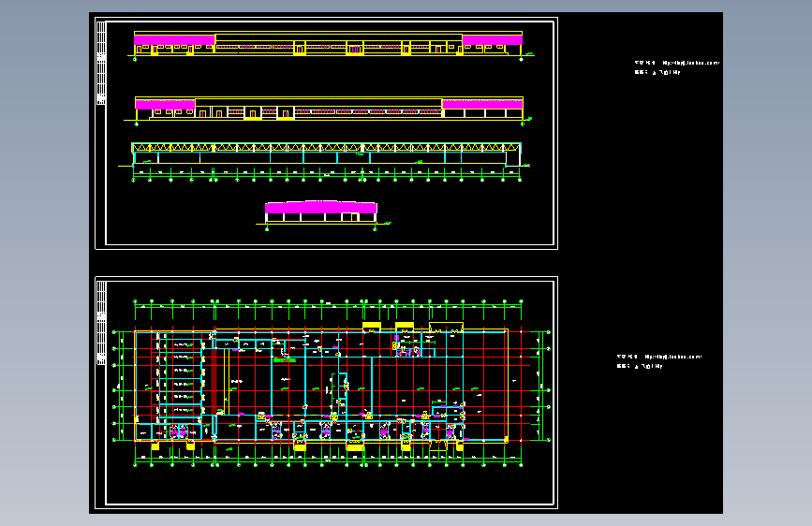This screenshot has height=526, width=812.
Task: Click the magenta roof on top elevation's left end
Action: (x=174, y=40)
